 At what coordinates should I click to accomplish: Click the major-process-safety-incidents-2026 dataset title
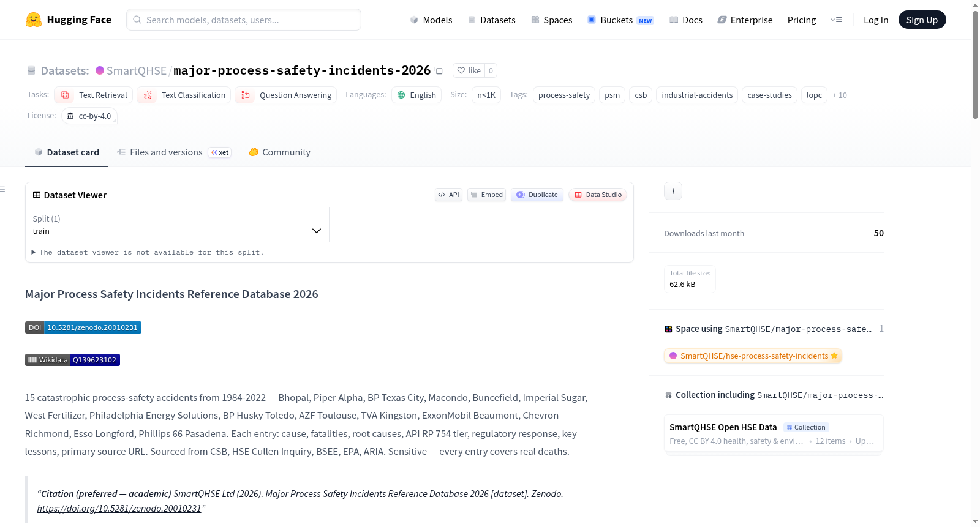302,70
